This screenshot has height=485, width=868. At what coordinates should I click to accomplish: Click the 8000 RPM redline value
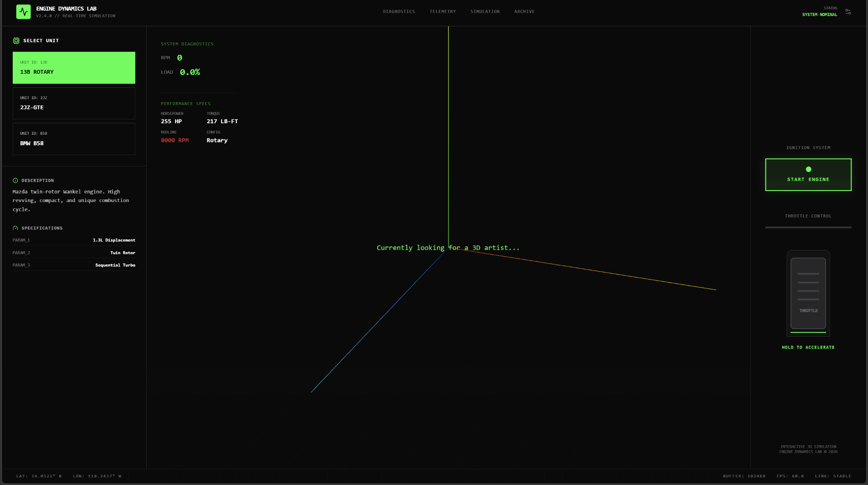175,141
